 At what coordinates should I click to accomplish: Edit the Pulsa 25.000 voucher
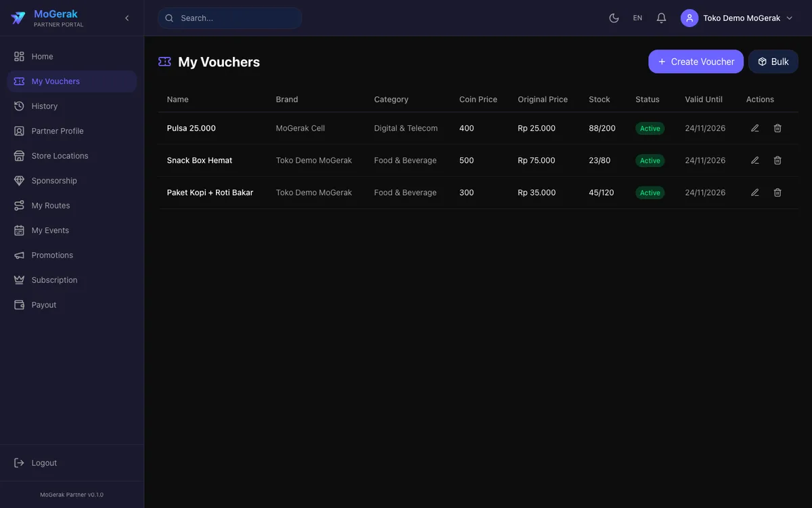(755, 128)
